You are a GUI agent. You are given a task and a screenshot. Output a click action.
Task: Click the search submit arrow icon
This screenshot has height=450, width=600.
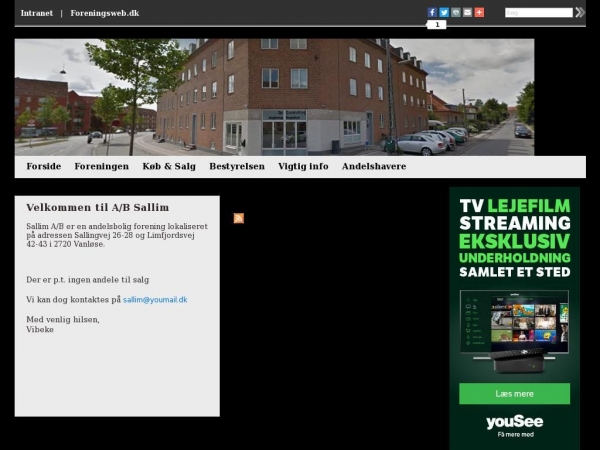click(580, 13)
